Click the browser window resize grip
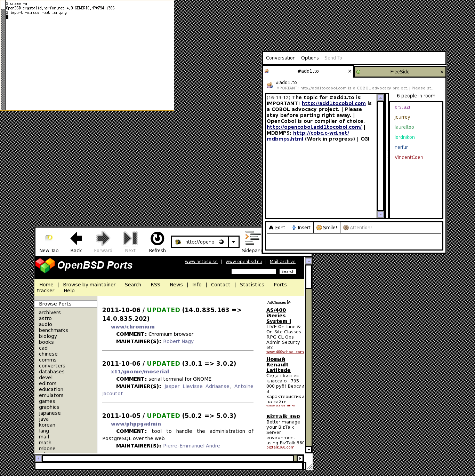475x476 pixels. click(x=309, y=466)
